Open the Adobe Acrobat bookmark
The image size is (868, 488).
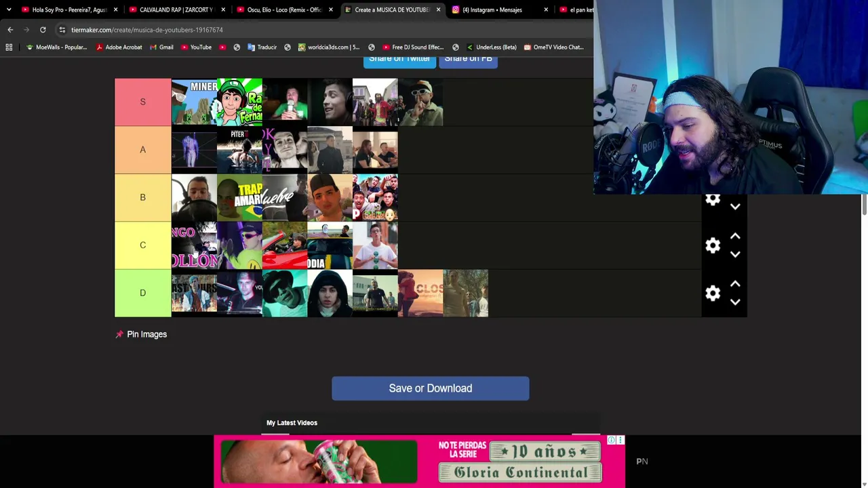[x=119, y=47]
